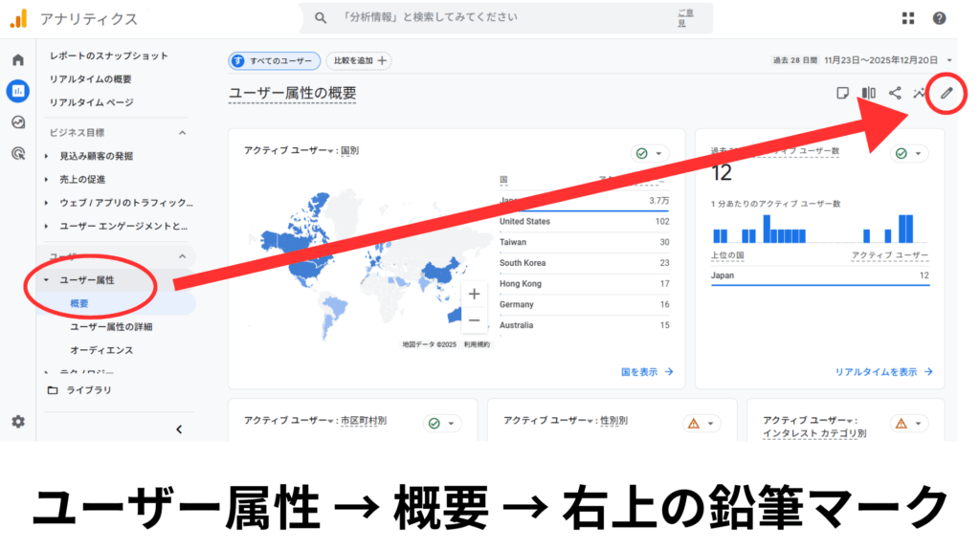Add a note using the note icon
980x551 pixels.
(x=845, y=94)
